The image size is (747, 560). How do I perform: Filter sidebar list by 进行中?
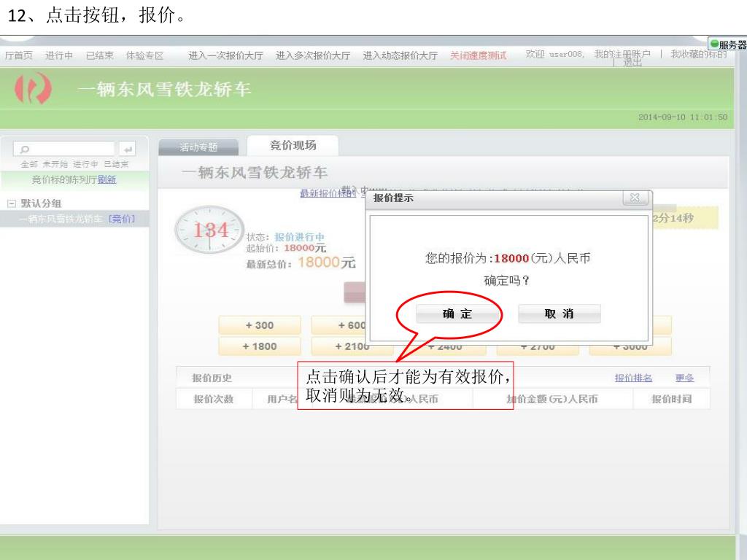pos(86,164)
